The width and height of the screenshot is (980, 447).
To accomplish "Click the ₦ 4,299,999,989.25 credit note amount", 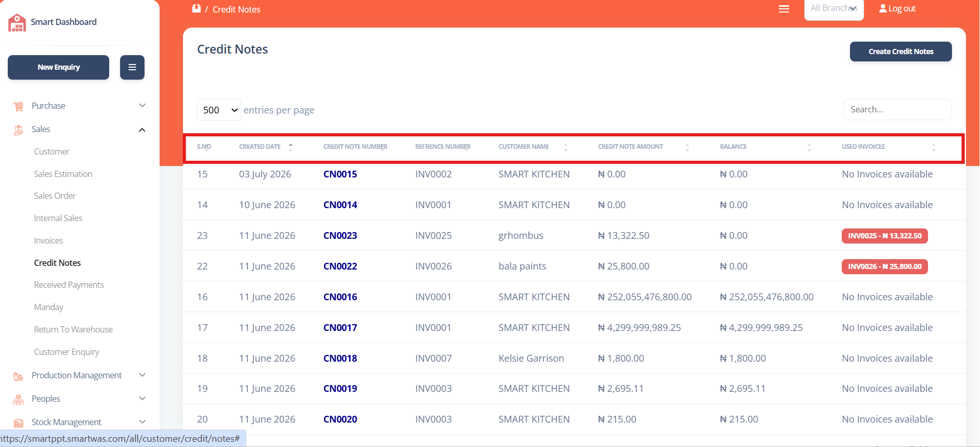I will (x=639, y=328).
